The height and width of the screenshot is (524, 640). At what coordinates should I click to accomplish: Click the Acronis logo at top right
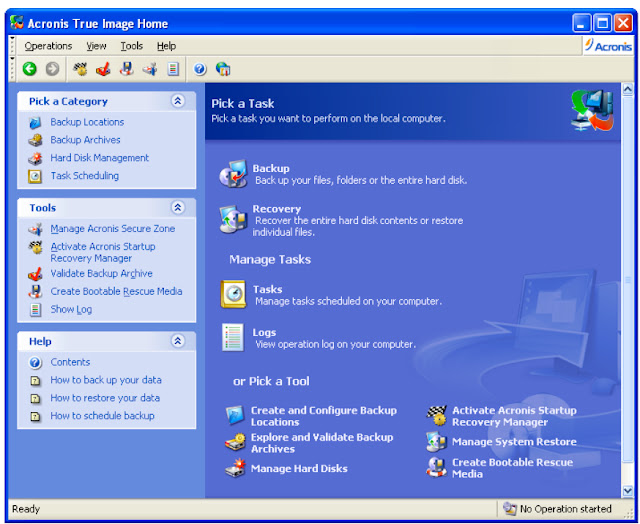coord(608,46)
